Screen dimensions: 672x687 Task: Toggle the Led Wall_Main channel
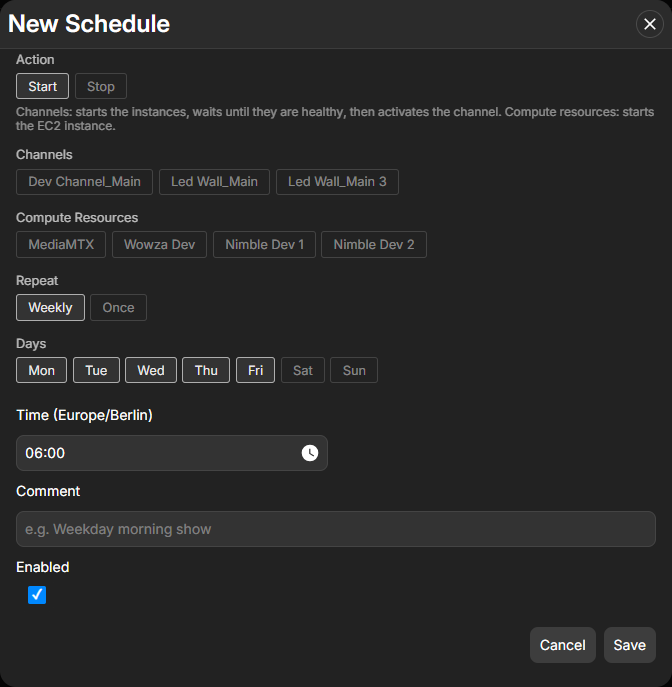pyautogui.click(x=214, y=182)
